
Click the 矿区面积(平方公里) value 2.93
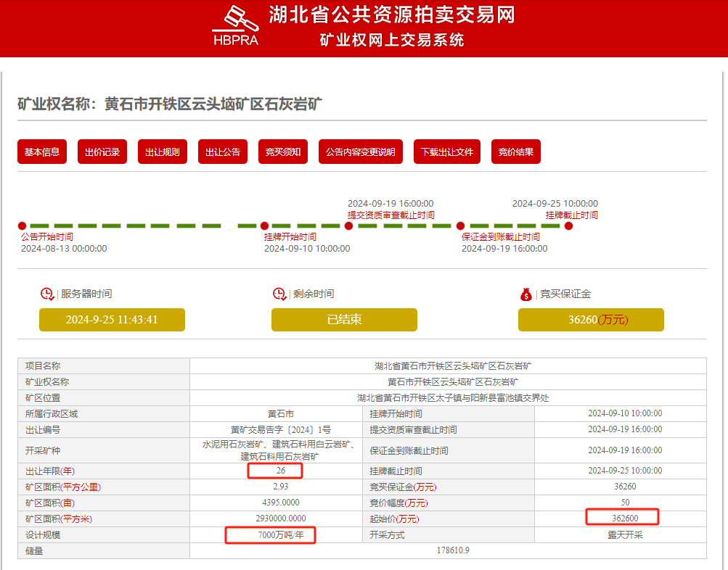280,487
